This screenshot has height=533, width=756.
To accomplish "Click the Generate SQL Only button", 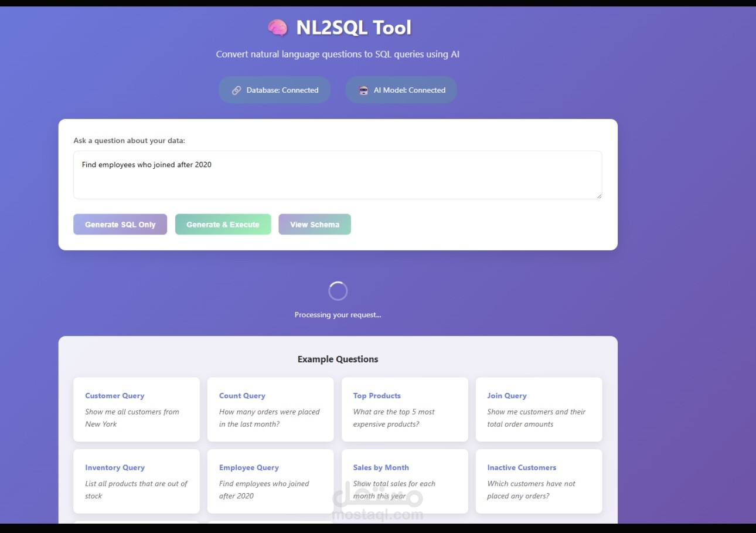I will (120, 225).
